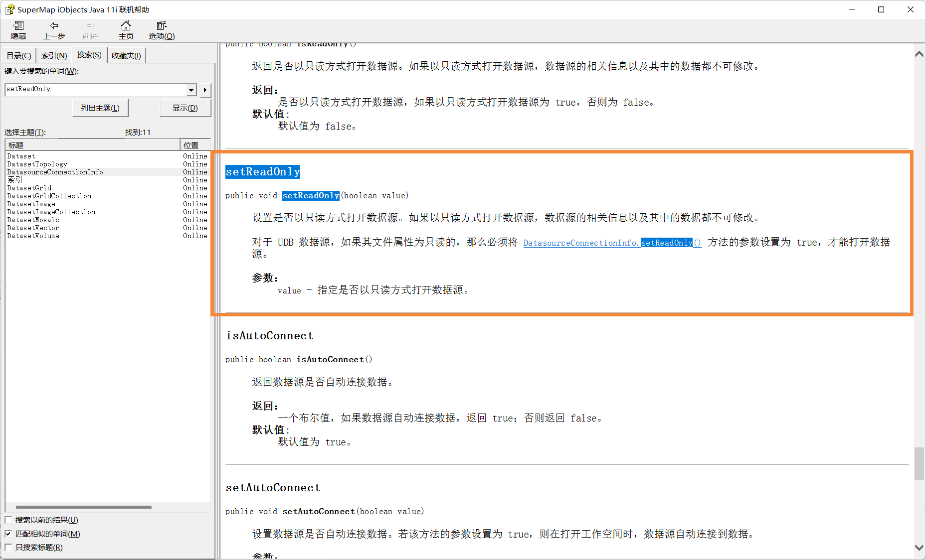This screenshot has height=560, width=926.
Task: Click the highlighted setReadOnly heading
Action: pos(263,172)
